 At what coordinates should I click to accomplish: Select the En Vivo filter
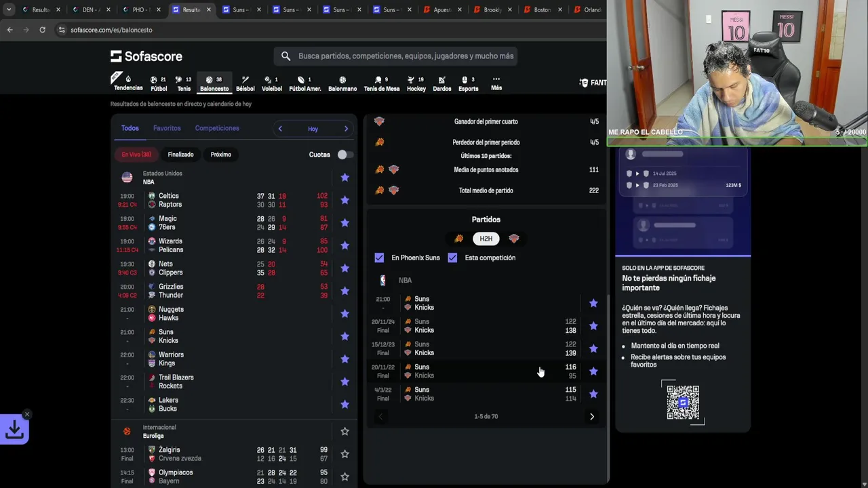point(136,155)
